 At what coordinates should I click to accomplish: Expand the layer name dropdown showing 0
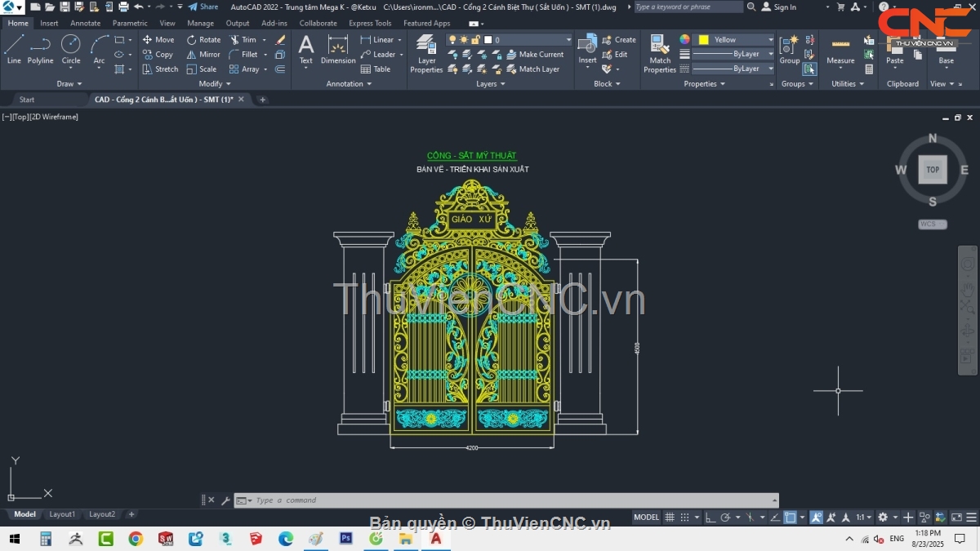click(x=568, y=40)
